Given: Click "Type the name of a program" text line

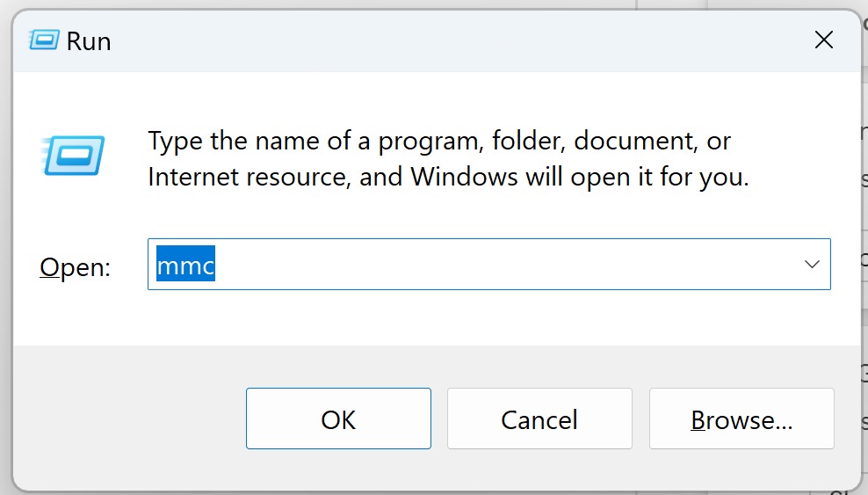Looking at the screenshot, I should (x=439, y=142).
